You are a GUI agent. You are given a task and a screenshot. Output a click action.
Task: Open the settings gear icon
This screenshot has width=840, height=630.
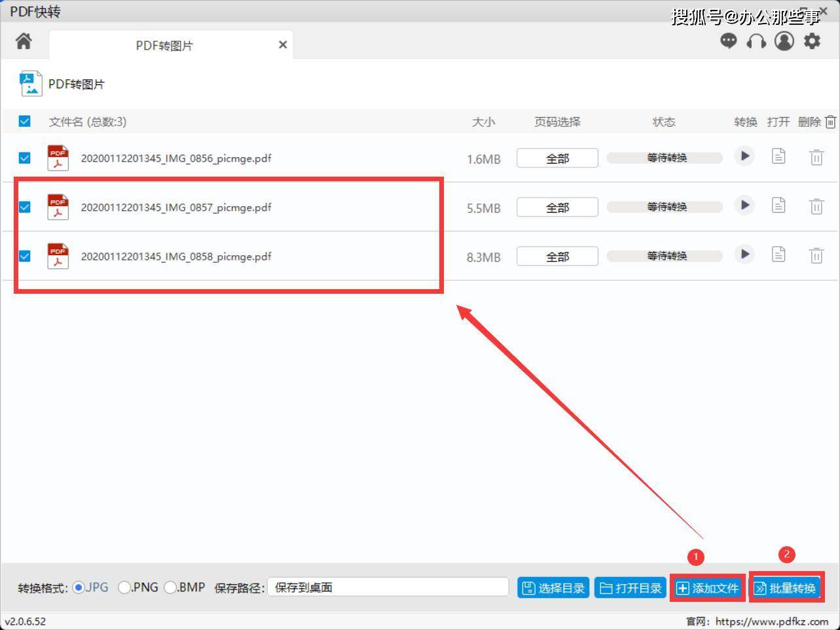pyautogui.click(x=812, y=41)
